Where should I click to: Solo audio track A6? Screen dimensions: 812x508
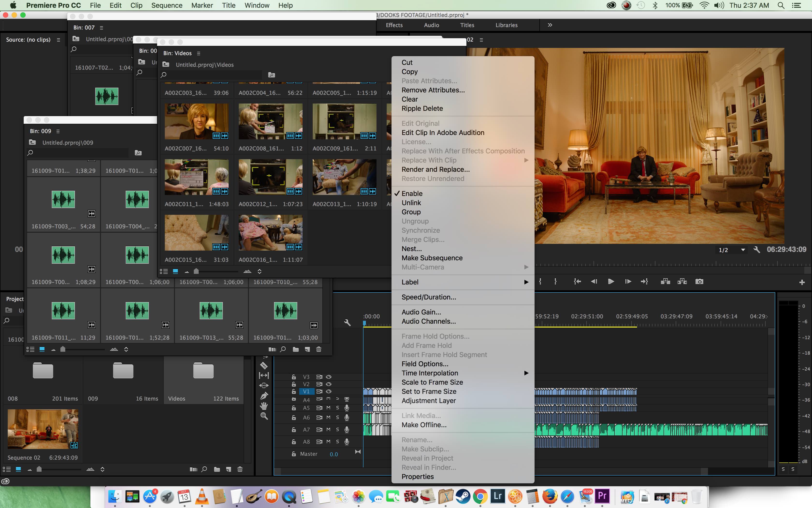coord(338,417)
